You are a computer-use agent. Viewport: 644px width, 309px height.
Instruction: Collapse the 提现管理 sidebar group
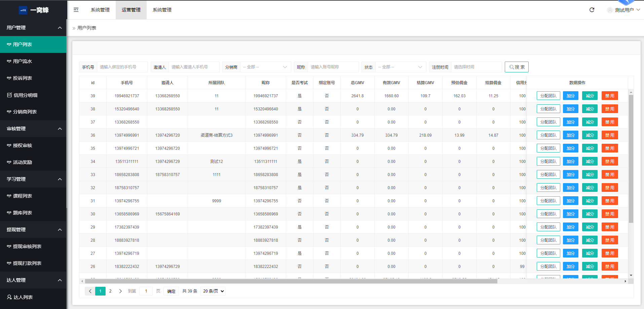[x=60, y=230]
